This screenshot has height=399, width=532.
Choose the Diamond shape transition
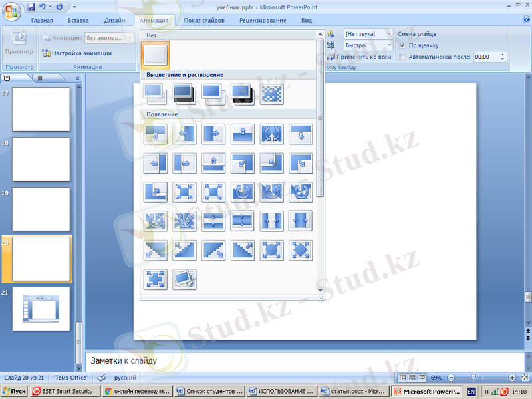301,250
